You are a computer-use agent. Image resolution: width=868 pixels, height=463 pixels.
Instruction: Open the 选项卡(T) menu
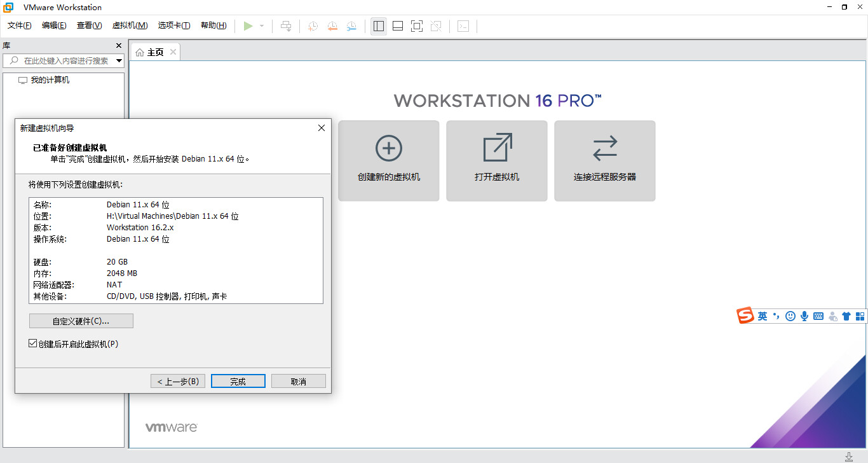174,25
